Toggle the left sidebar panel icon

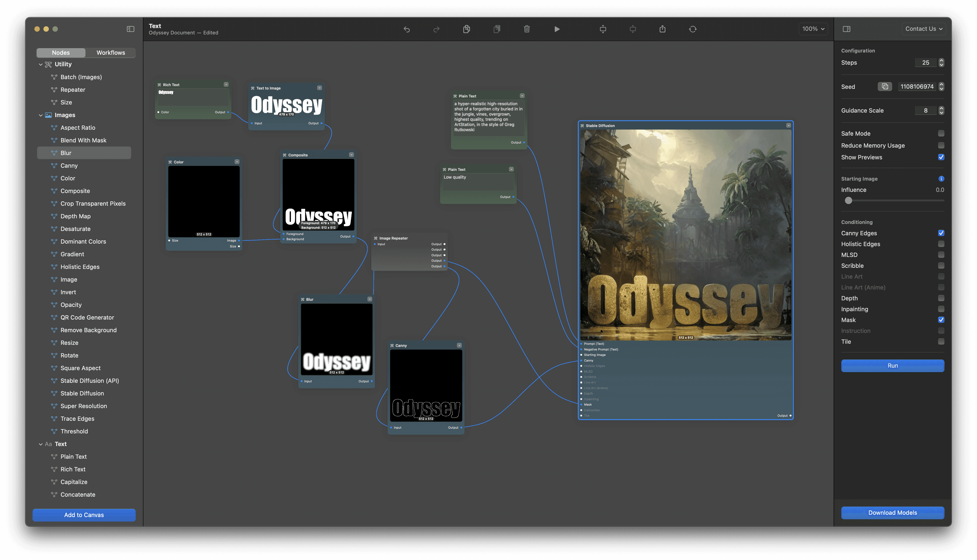130,29
